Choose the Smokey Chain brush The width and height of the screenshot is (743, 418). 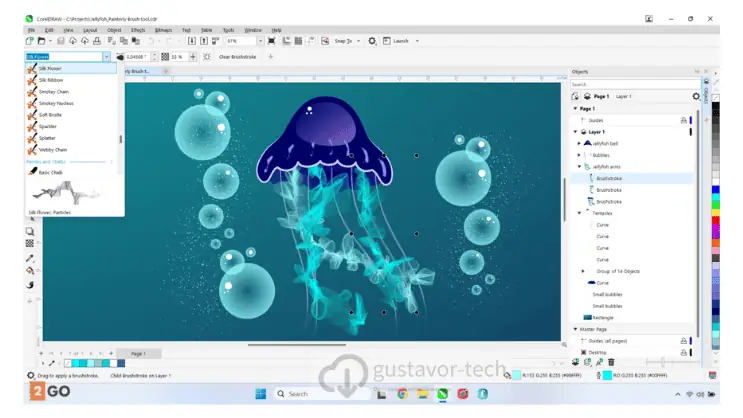coord(71,91)
